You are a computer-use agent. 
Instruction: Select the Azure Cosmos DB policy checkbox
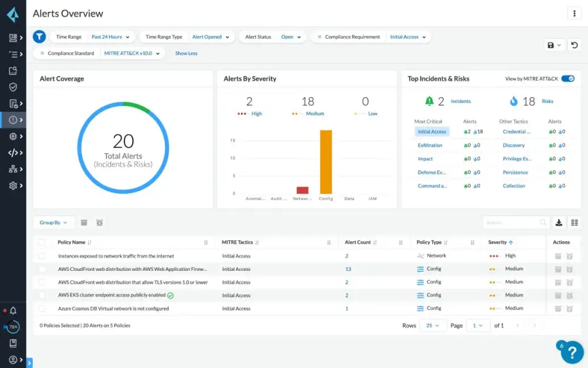coord(41,309)
